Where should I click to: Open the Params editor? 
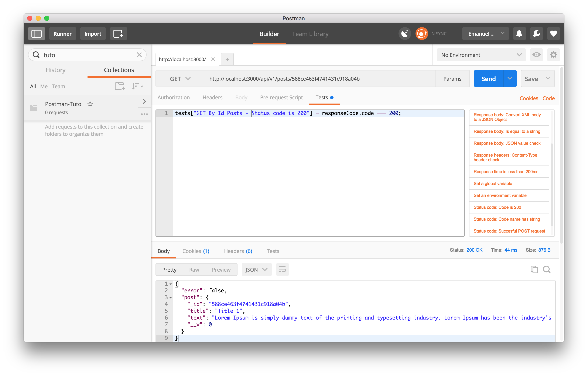[x=452, y=79]
